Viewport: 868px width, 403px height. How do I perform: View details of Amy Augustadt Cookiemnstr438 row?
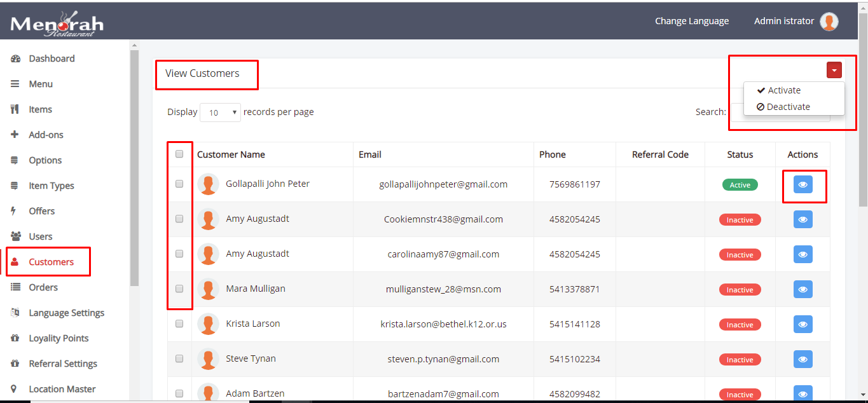click(803, 219)
